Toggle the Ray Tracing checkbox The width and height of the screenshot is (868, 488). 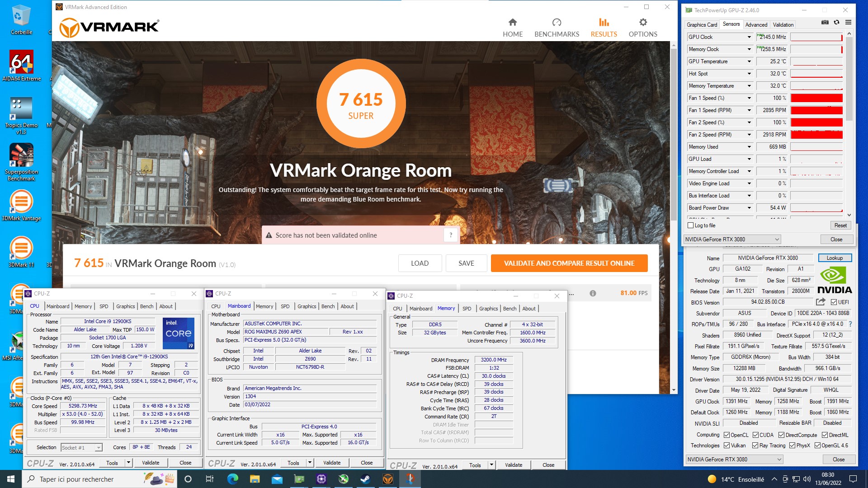tap(755, 446)
